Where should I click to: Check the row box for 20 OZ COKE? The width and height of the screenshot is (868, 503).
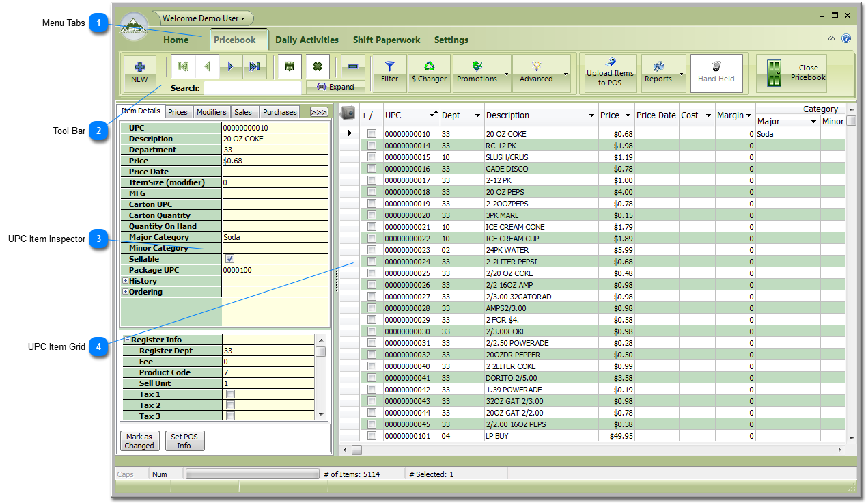coord(372,134)
